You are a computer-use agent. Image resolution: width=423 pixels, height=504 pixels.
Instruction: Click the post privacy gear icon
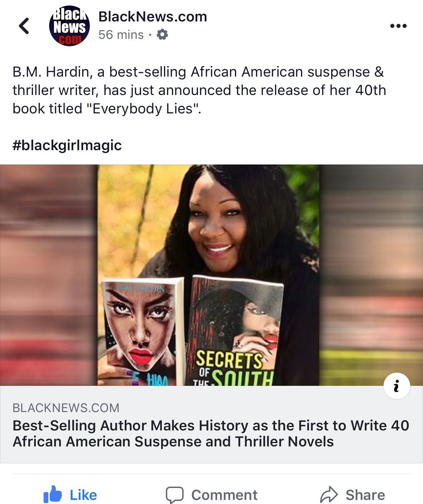(162, 34)
